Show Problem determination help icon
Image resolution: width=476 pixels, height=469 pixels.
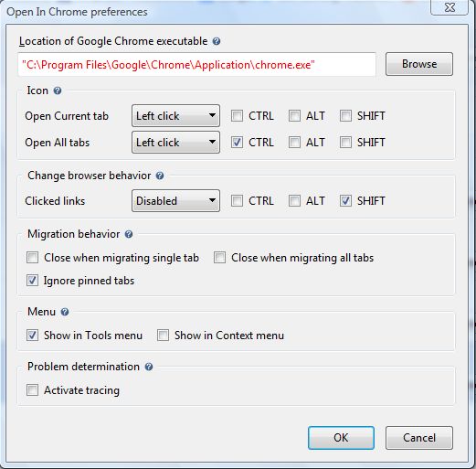point(149,367)
